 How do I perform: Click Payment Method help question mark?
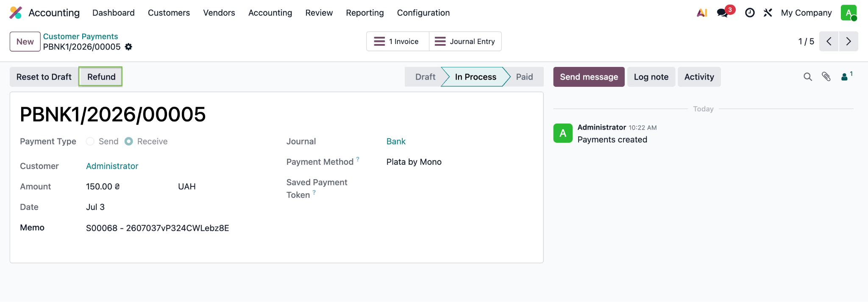(358, 159)
